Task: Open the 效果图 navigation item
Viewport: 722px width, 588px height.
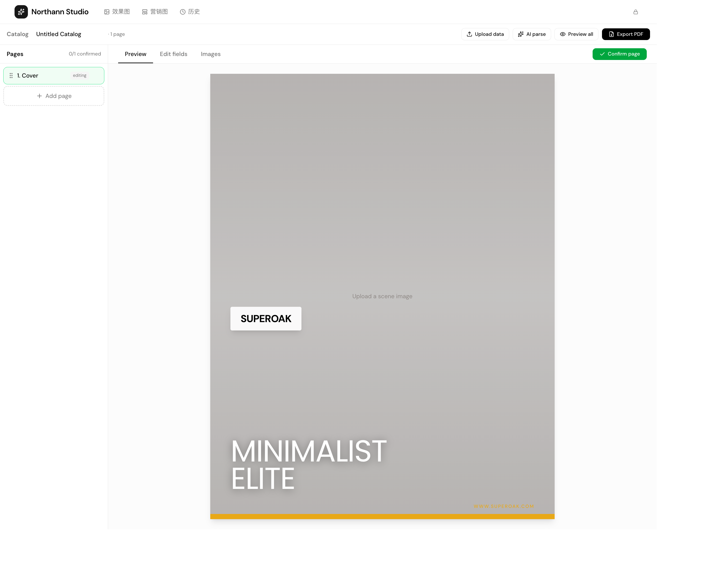Action: coord(117,12)
